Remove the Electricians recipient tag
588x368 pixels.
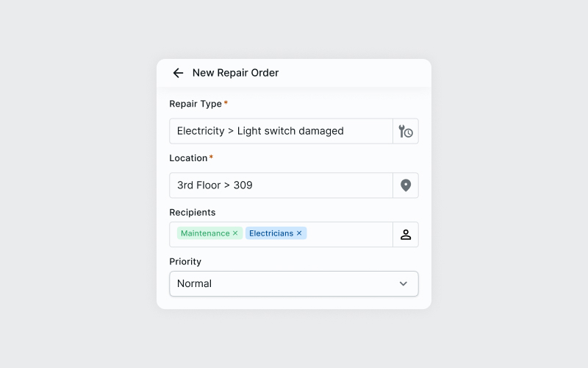click(299, 233)
